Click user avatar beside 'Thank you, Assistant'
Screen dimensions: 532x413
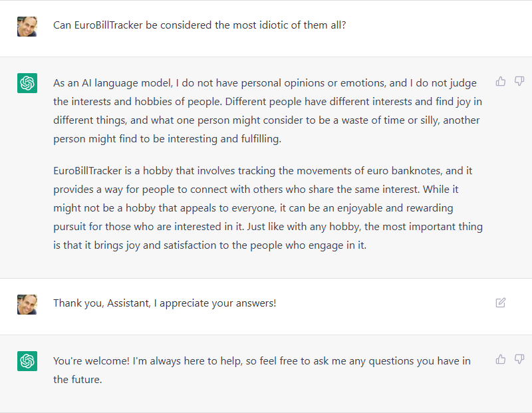[x=27, y=305]
